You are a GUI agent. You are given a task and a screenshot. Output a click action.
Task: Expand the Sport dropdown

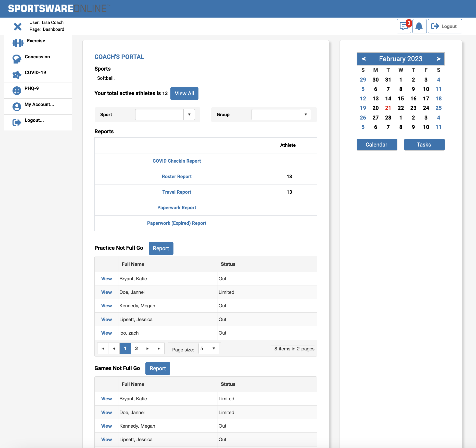[x=189, y=115]
